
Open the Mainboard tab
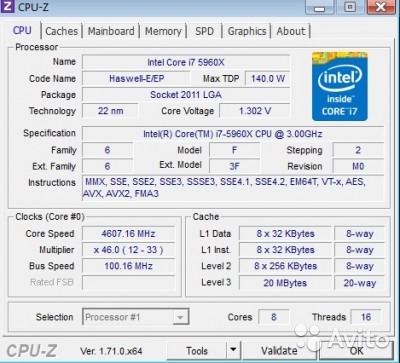(x=111, y=31)
